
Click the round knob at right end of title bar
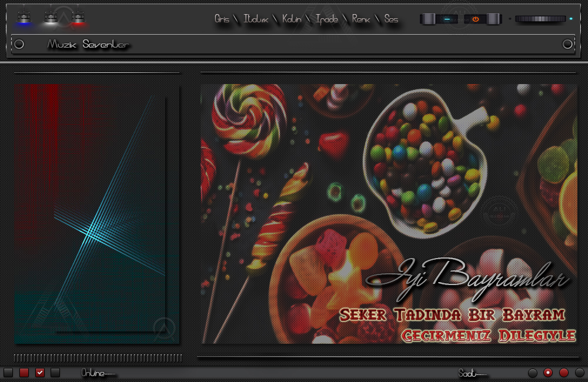coord(567,44)
